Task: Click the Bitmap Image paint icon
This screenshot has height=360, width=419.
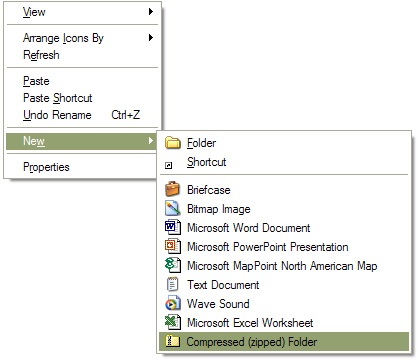Action: pos(173,208)
